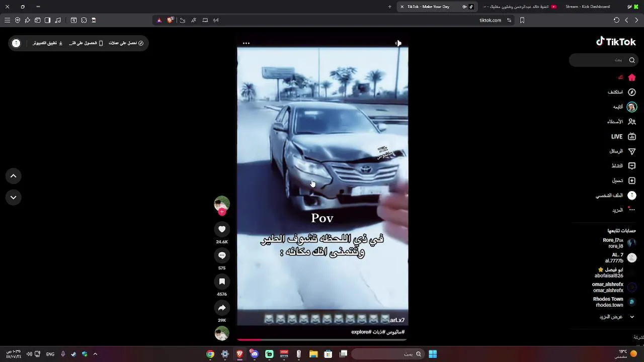644x362 pixels.
Task: Open a new browser tab with plus
Action: [x=389, y=7]
